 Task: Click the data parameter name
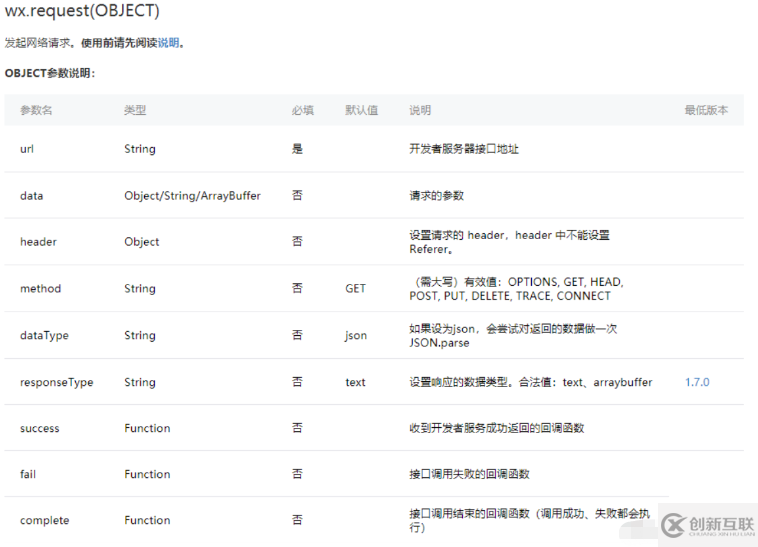pyautogui.click(x=31, y=196)
